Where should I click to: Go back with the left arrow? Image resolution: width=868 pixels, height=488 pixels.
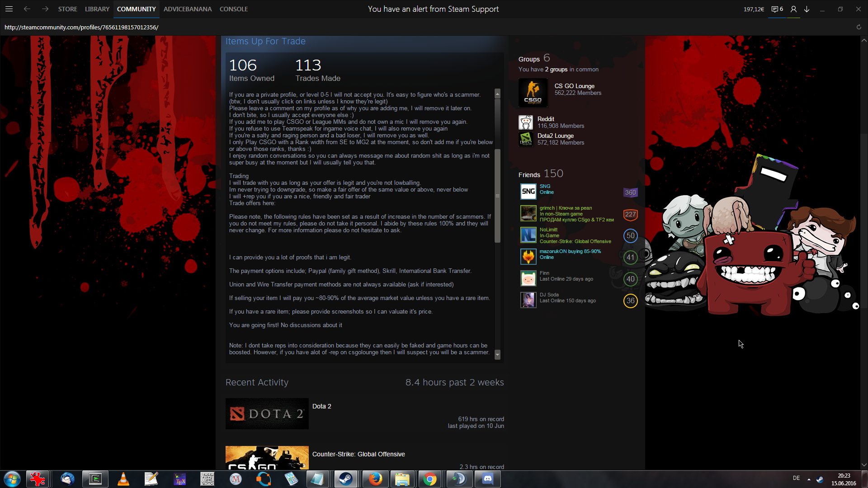pyautogui.click(x=27, y=9)
